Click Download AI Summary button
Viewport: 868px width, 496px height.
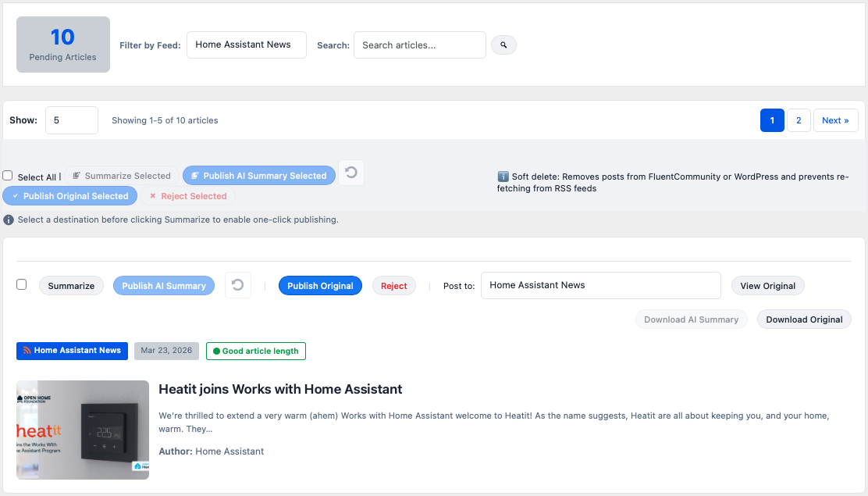click(x=691, y=319)
